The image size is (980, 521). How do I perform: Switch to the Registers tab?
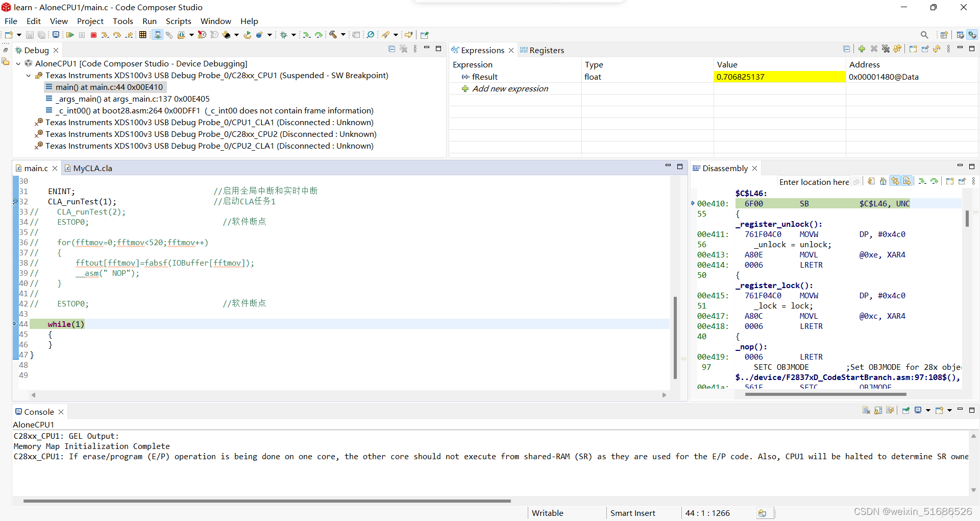tap(542, 50)
